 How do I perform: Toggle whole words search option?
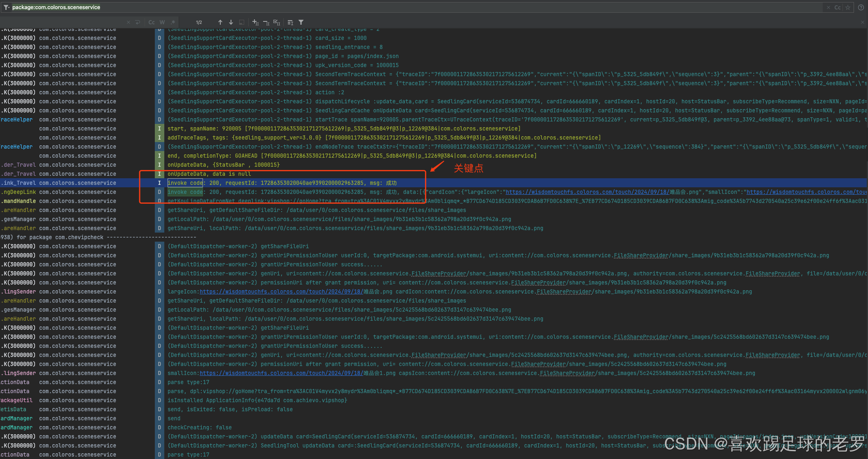(162, 22)
